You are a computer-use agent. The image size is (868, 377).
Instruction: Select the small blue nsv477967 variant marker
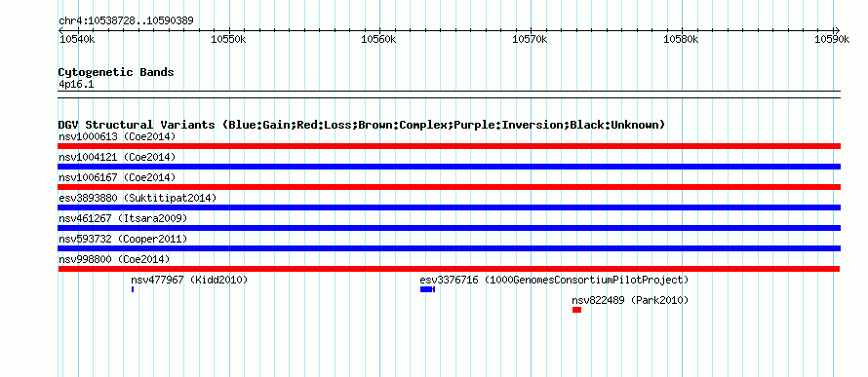(x=133, y=289)
